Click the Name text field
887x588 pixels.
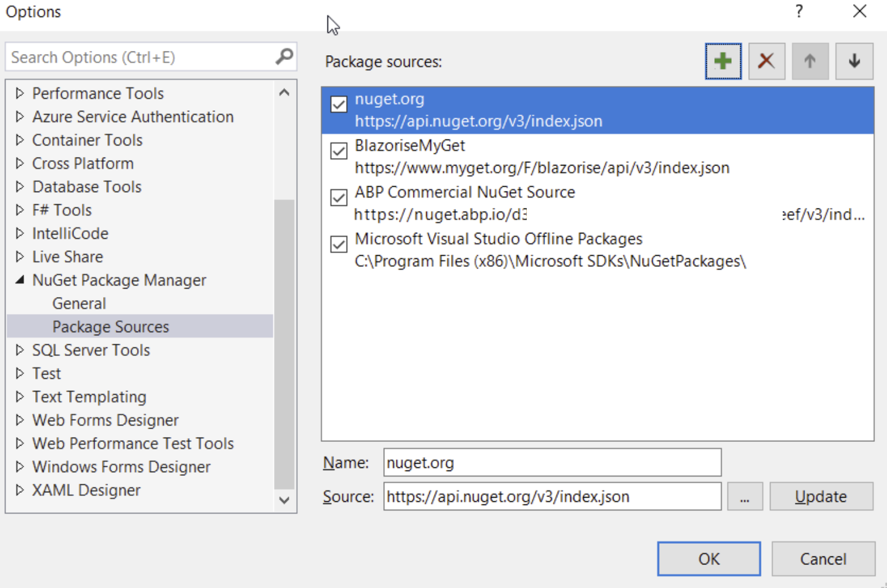coord(552,463)
